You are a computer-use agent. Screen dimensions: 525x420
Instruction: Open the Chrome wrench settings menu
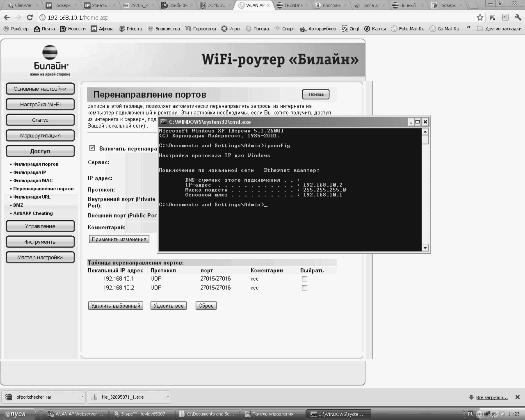click(x=518, y=18)
